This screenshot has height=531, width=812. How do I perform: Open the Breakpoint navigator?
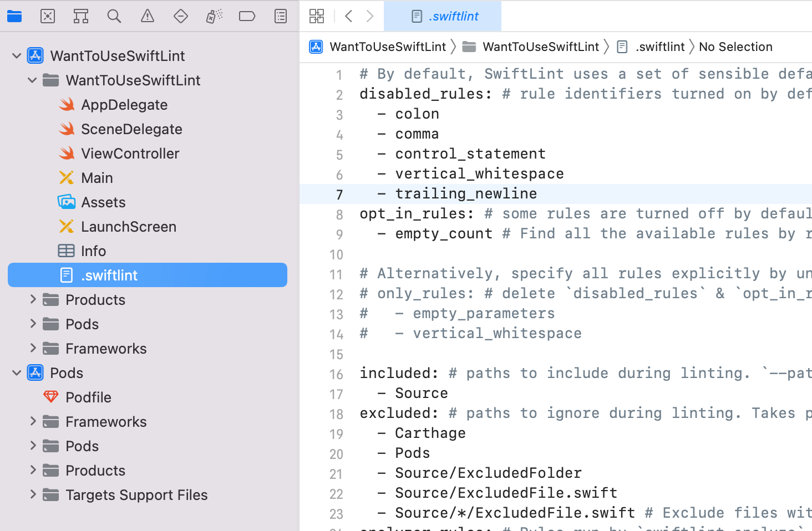(x=247, y=16)
